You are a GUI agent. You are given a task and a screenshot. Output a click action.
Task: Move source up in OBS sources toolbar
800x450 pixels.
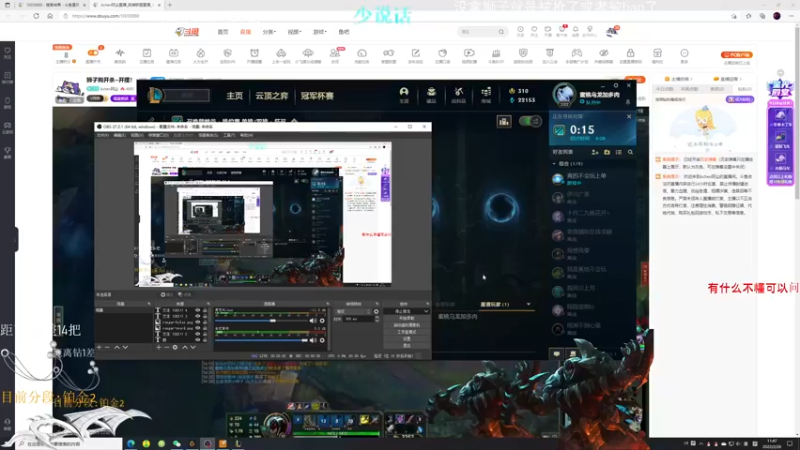point(185,347)
